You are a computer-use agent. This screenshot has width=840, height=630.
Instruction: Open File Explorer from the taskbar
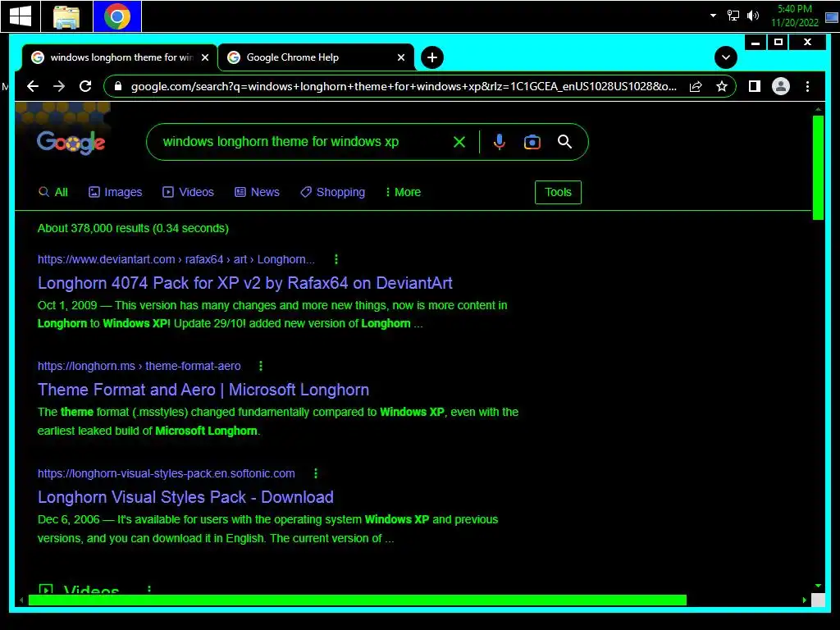pos(66,16)
